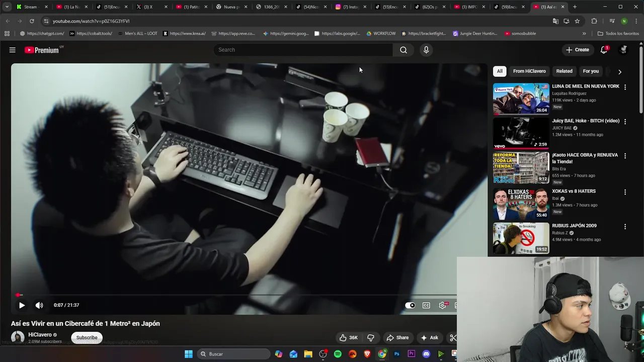Open RUBIUS JAPÓN 2009 video title
644x362 pixels.
coord(574,226)
